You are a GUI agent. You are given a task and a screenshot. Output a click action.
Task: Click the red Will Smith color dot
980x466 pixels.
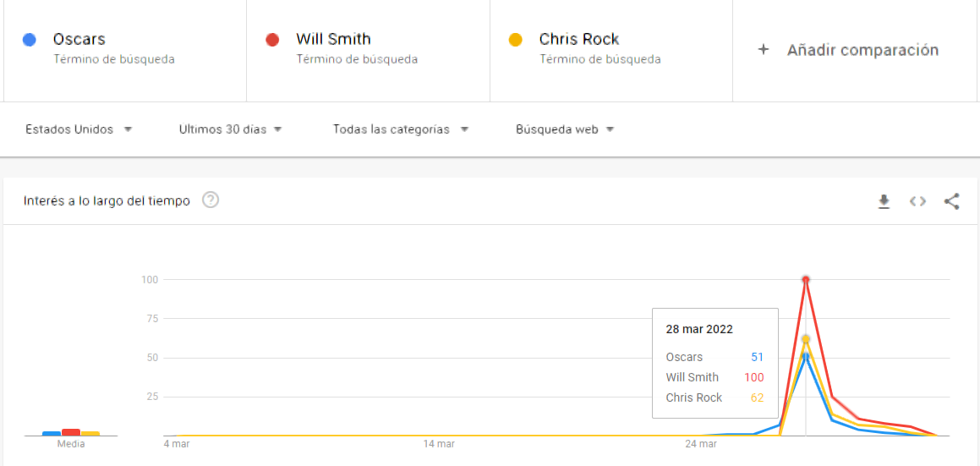coord(272,40)
